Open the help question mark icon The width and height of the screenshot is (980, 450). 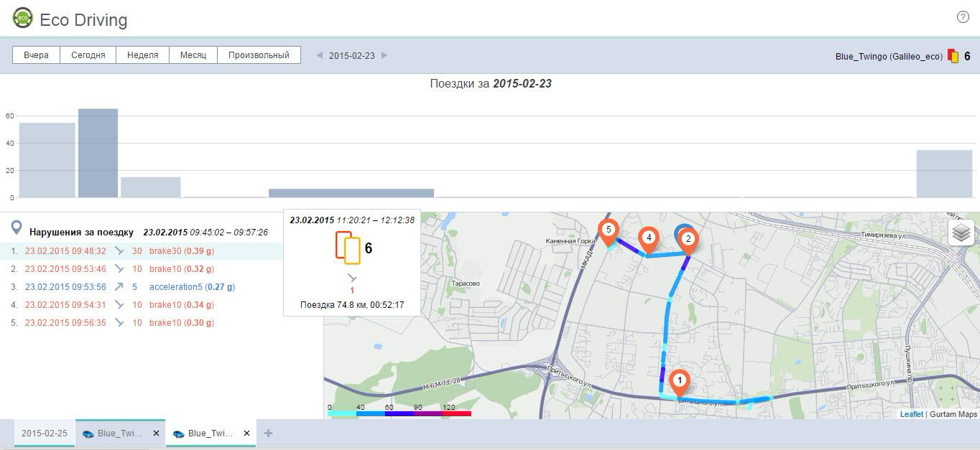(963, 17)
